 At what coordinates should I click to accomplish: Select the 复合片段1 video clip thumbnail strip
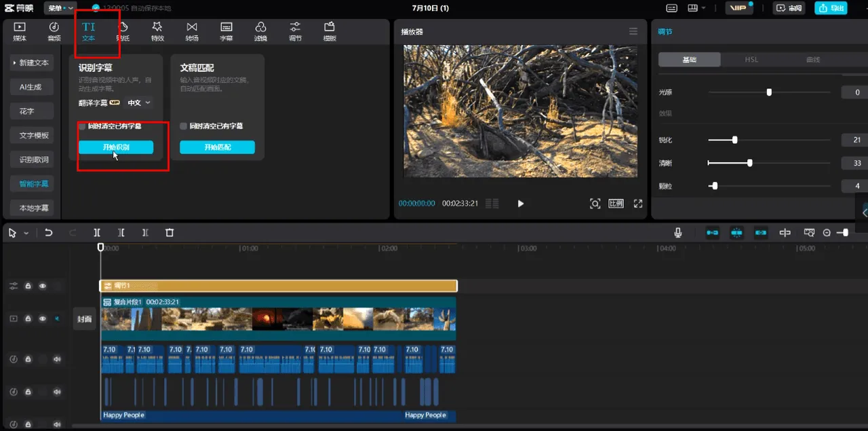coord(278,319)
